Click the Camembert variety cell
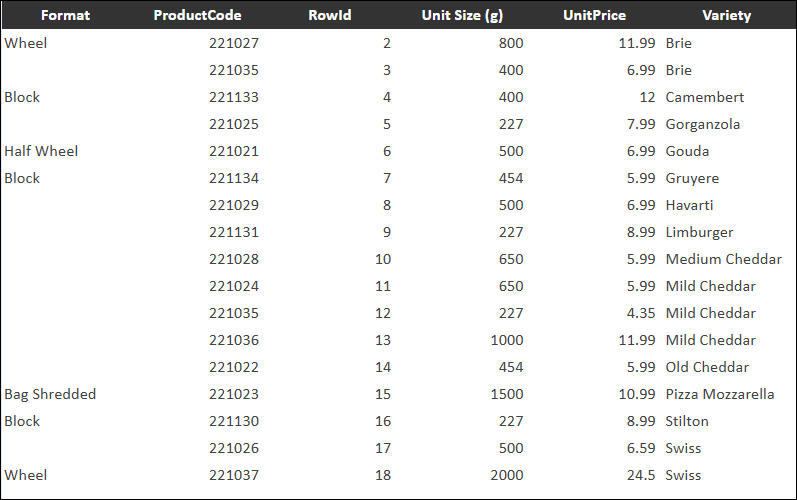The height and width of the screenshot is (500, 797). [704, 97]
